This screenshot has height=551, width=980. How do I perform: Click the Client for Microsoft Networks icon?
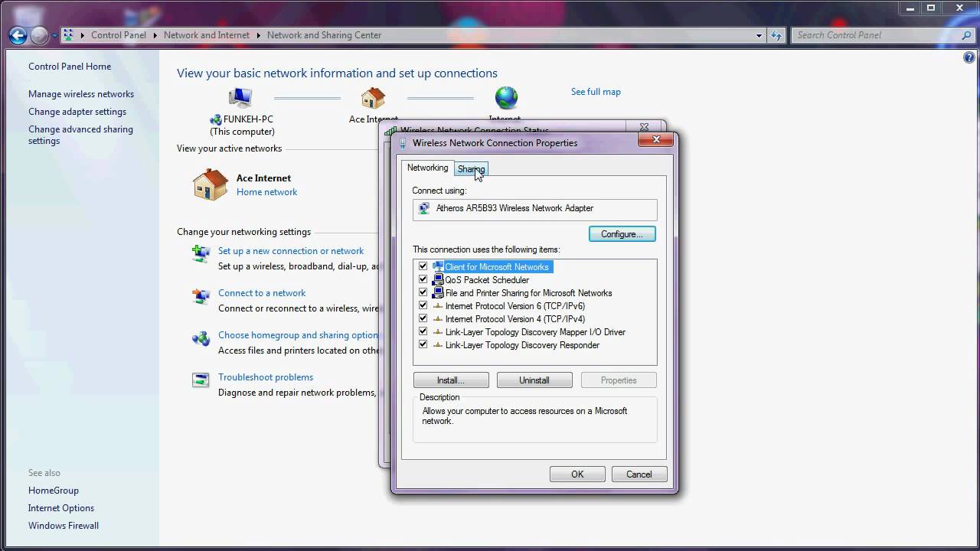(438, 266)
